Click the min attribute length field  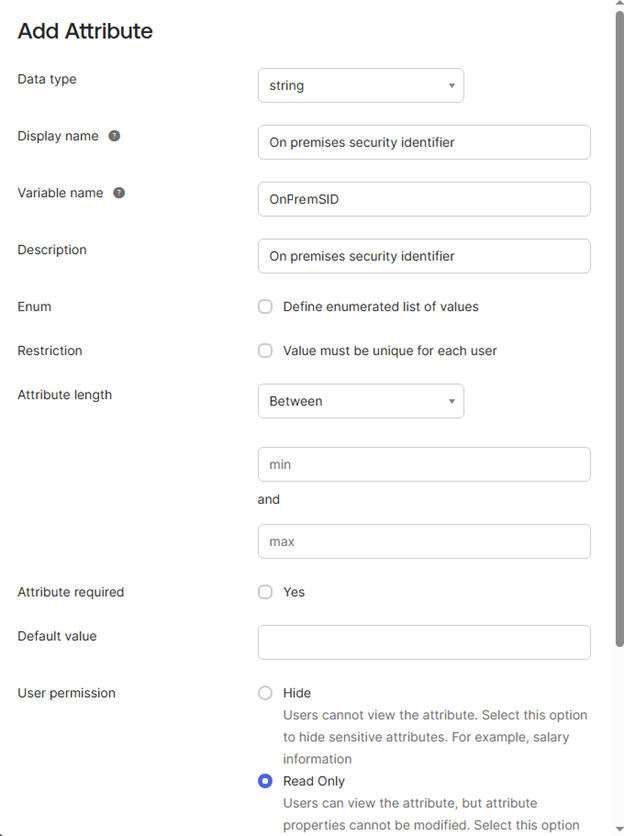coord(424,464)
